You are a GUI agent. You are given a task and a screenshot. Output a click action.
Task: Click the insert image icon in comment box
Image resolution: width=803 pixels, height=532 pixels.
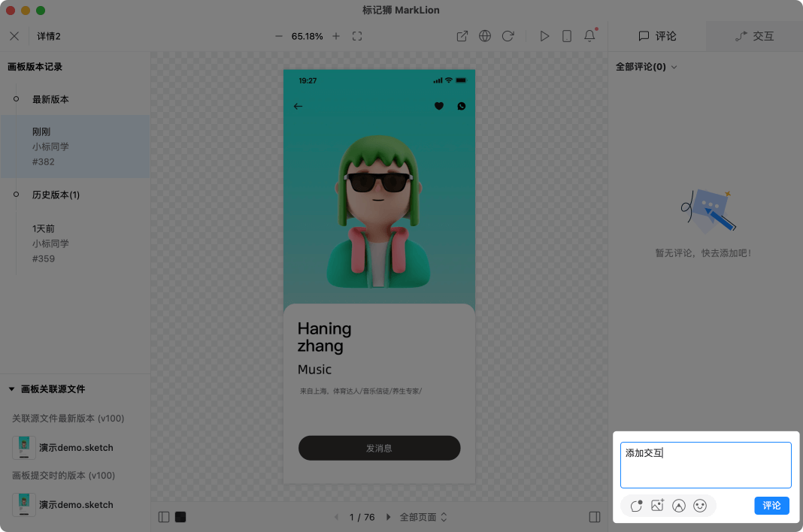pos(658,506)
